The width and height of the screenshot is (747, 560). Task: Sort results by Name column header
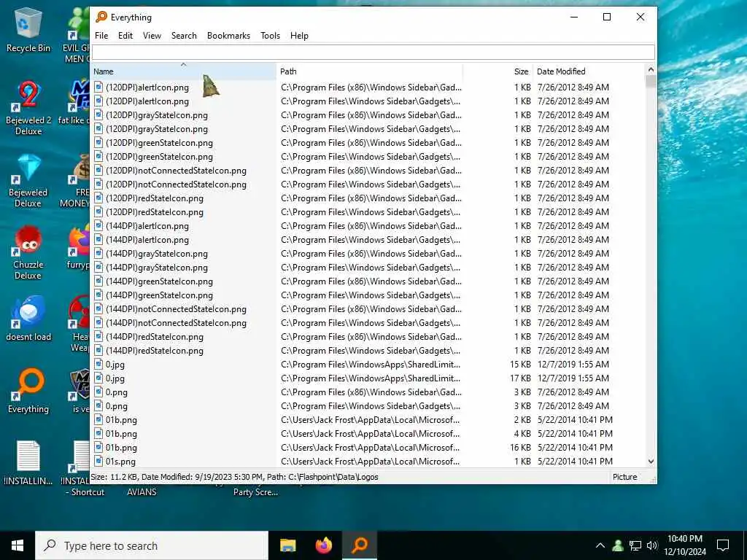pyautogui.click(x=183, y=71)
